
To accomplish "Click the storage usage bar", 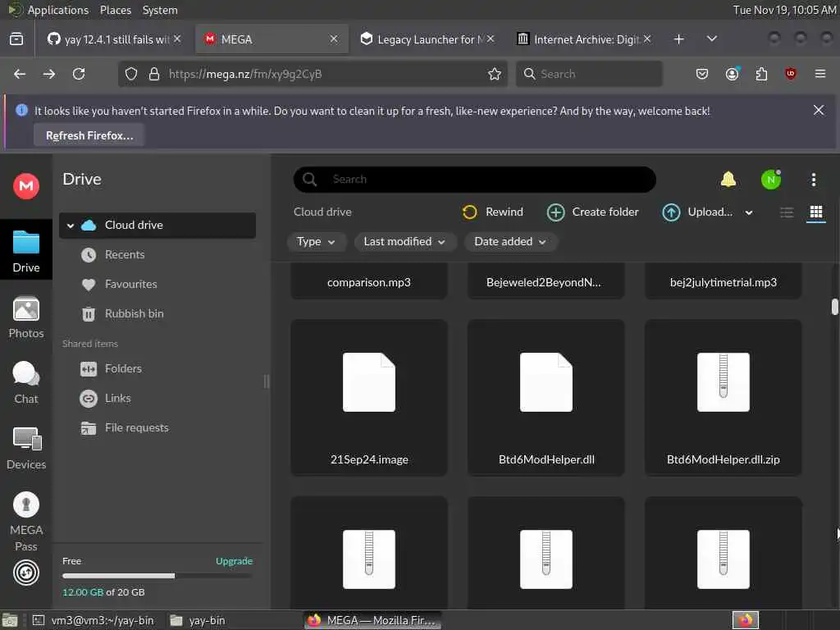I will pos(157,576).
